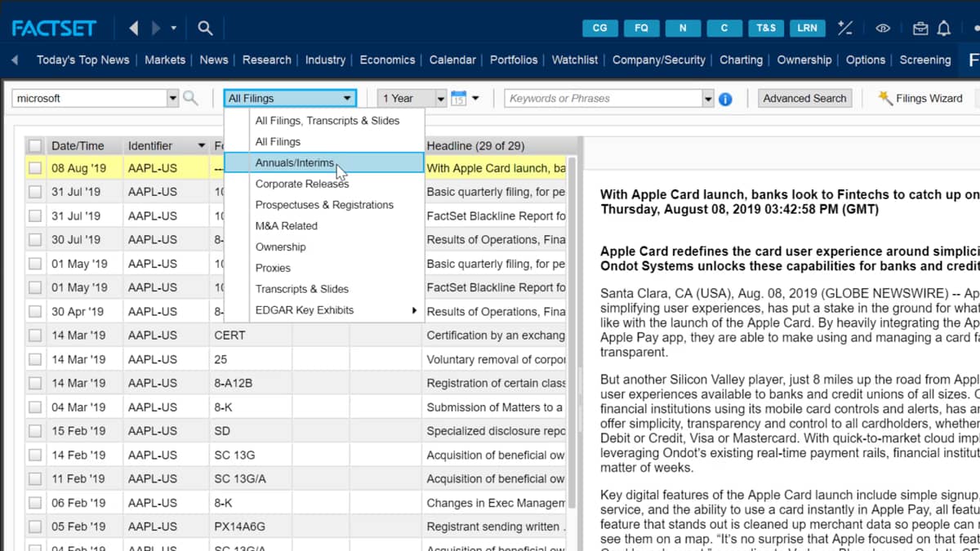The height and width of the screenshot is (551, 980).
Task: Click the blue info icon
Action: (725, 99)
